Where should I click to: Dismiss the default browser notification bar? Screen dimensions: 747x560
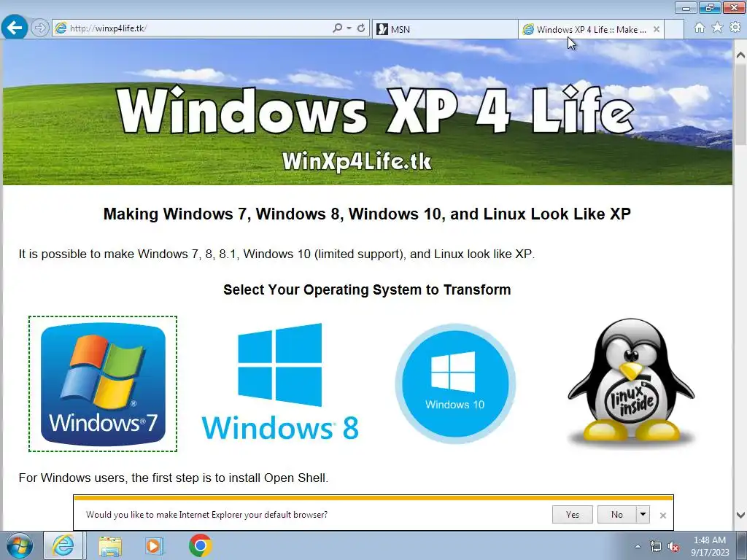click(x=662, y=516)
